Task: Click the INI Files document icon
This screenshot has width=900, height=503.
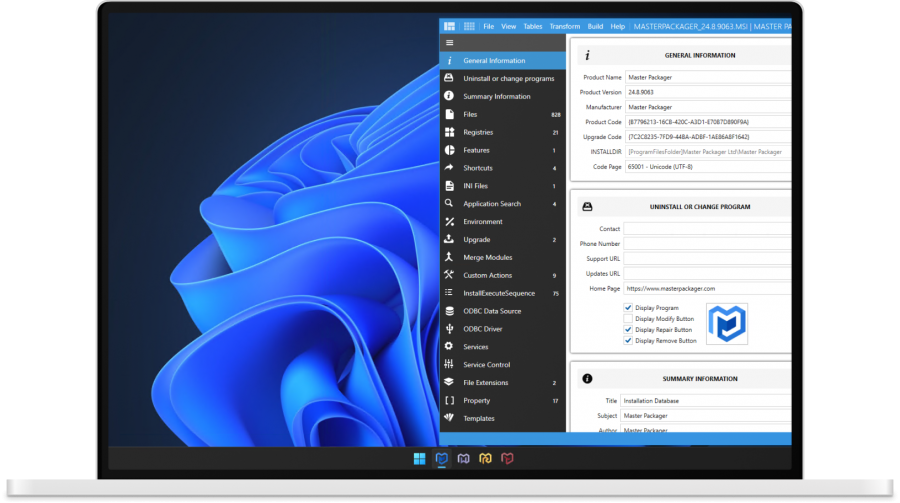Action: click(x=449, y=185)
